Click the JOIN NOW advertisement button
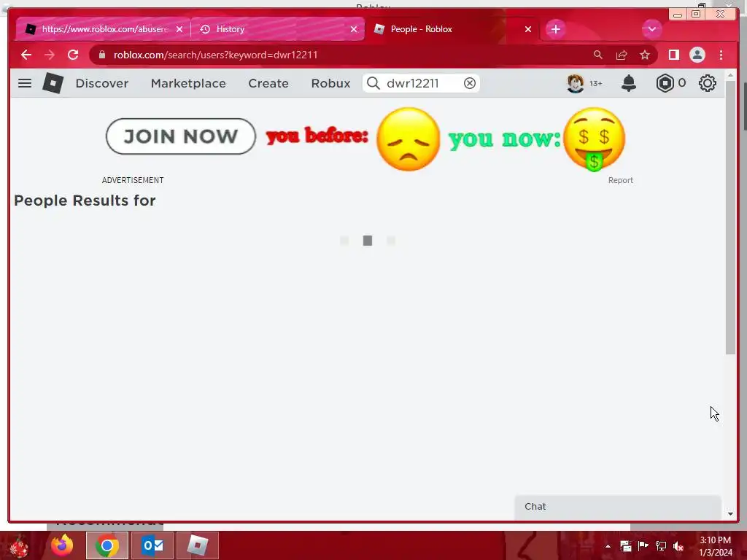The height and width of the screenshot is (560, 747). (181, 136)
